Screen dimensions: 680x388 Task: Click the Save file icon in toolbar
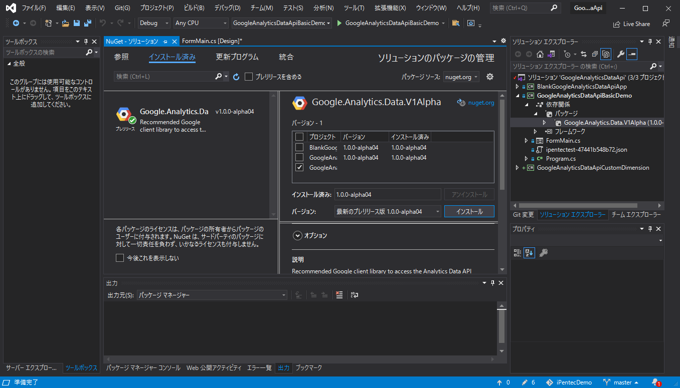point(76,23)
